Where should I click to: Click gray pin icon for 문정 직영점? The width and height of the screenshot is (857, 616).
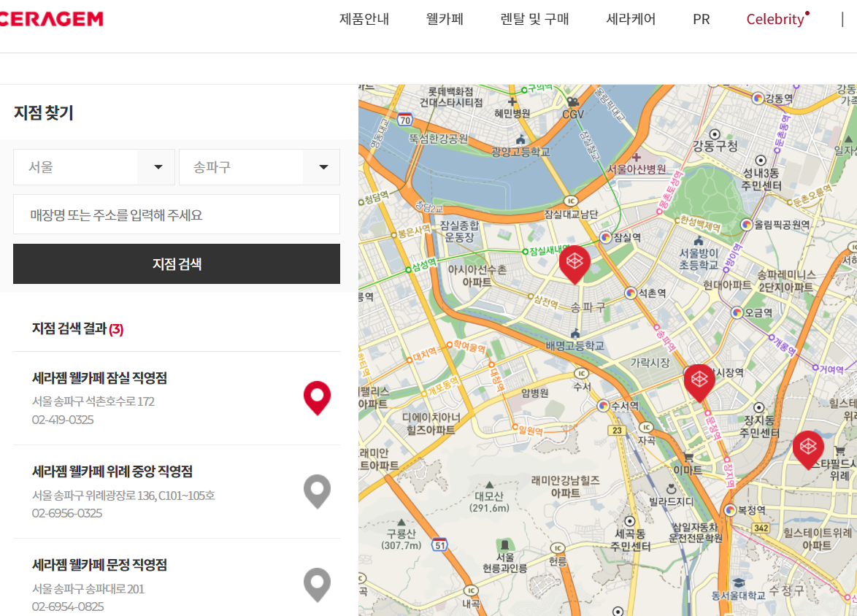tap(317, 585)
